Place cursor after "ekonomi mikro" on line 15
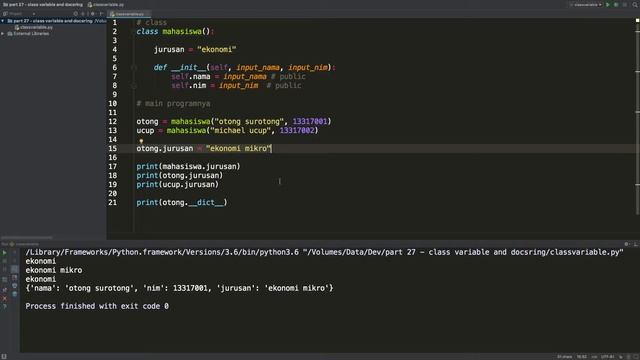 pos(271,149)
